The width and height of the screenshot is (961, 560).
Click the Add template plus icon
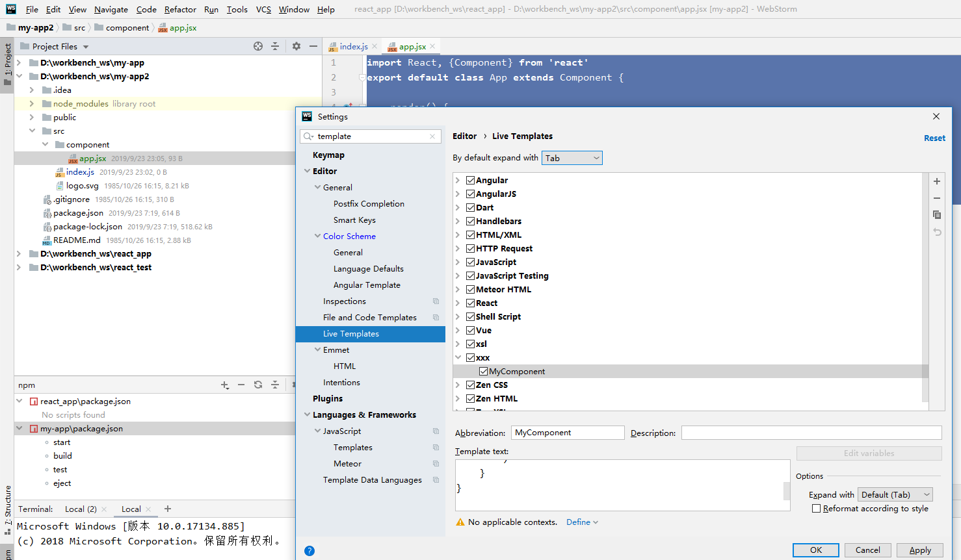937,181
